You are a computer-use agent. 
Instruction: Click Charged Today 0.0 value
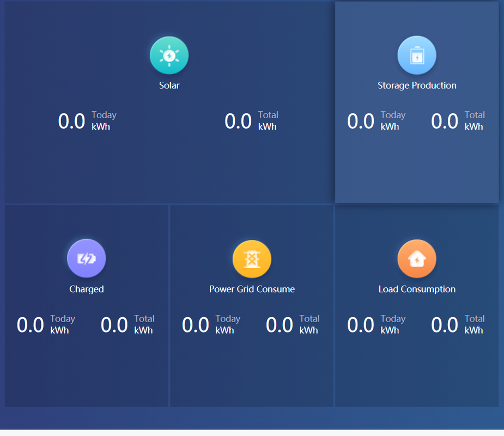pyautogui.click(x=30, y=325)
